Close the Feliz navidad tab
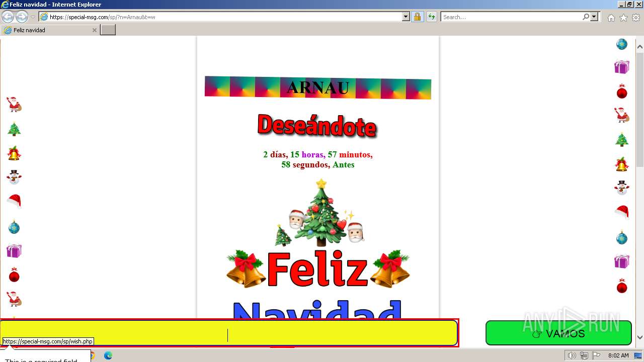The image size is (644, 362). (94, 30)
